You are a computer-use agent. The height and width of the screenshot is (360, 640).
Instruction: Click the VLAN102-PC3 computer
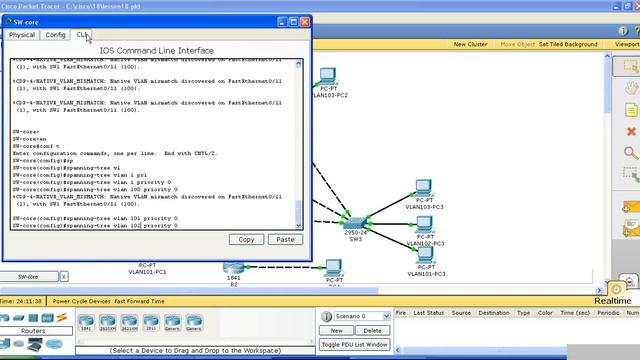(x=424, y=224)
